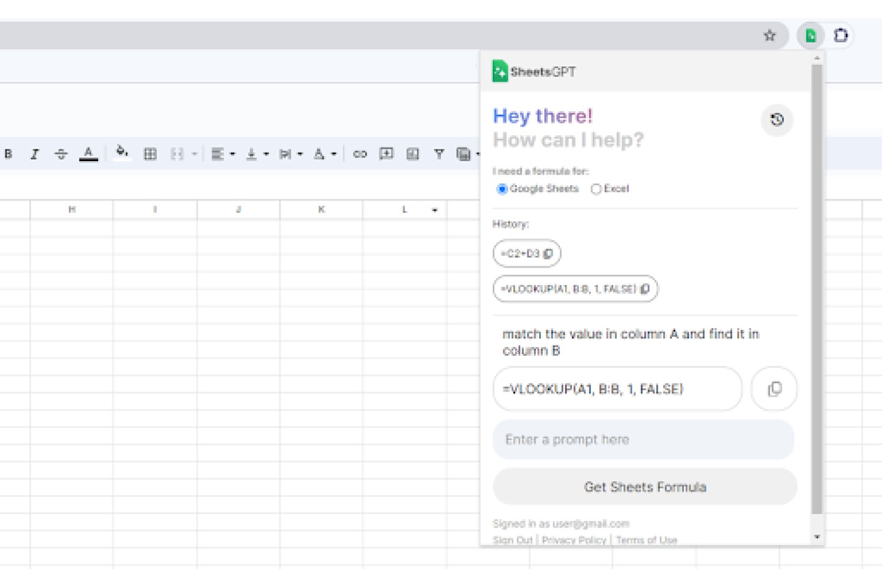Select the Google Sheets radio option

tap(502, 189)
